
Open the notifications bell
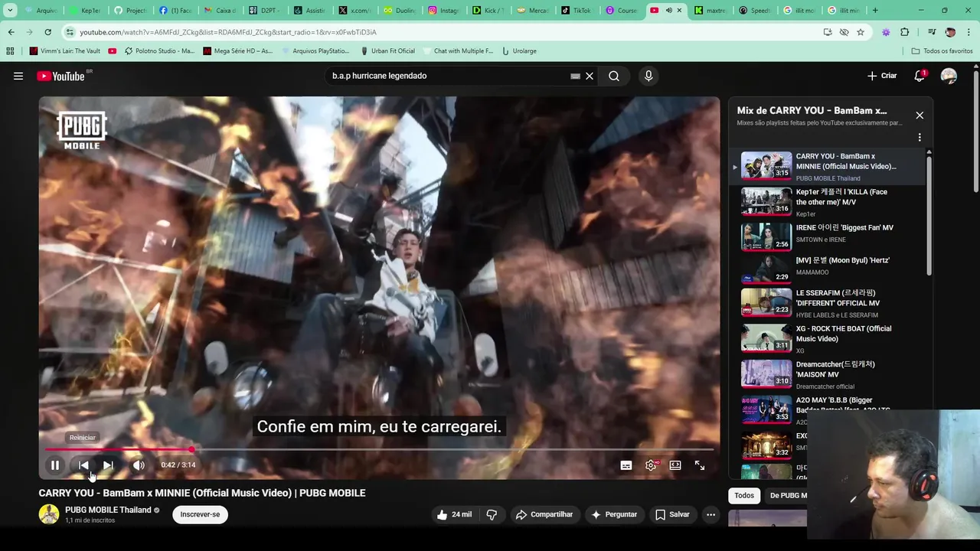tap(920, 76)
